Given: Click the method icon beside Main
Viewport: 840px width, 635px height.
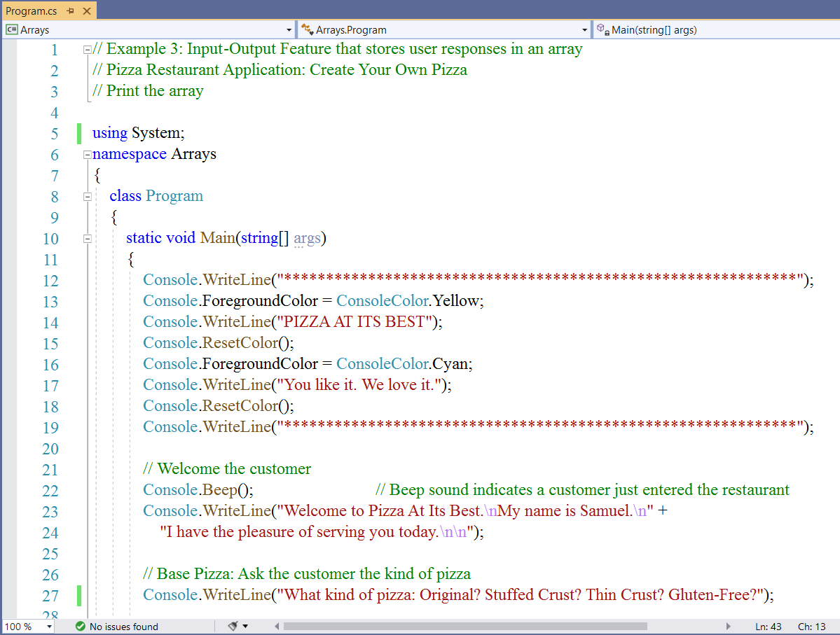Looking at the screenshot, I should 603,30.
